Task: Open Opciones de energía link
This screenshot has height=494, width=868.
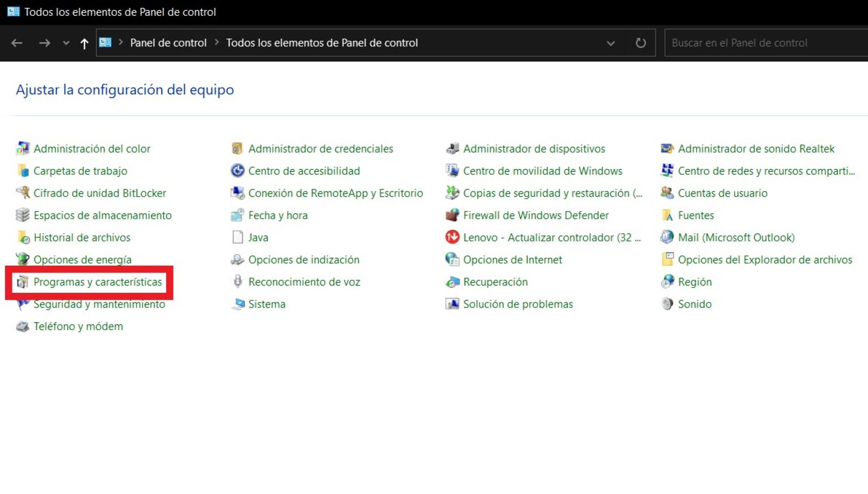Action: point(83,260)
